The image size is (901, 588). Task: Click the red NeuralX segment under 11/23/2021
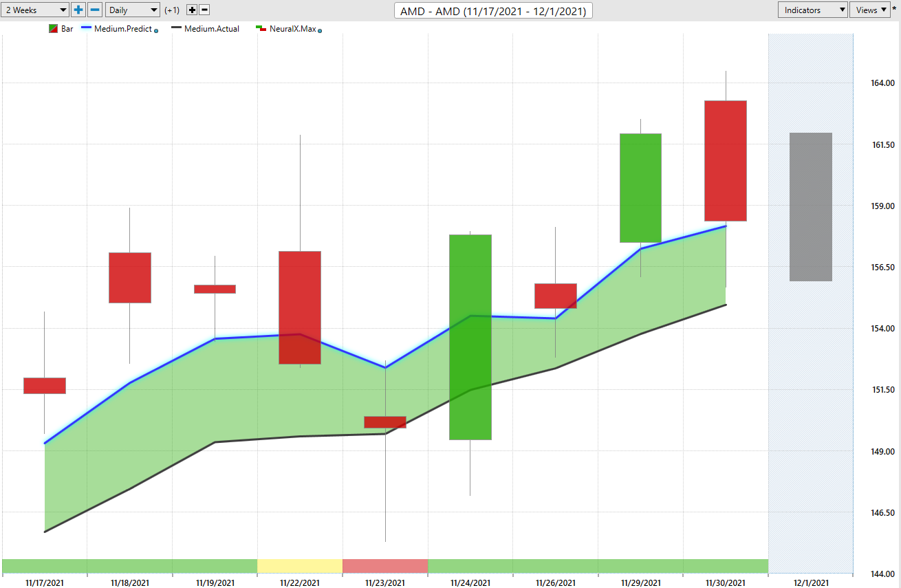385,566
